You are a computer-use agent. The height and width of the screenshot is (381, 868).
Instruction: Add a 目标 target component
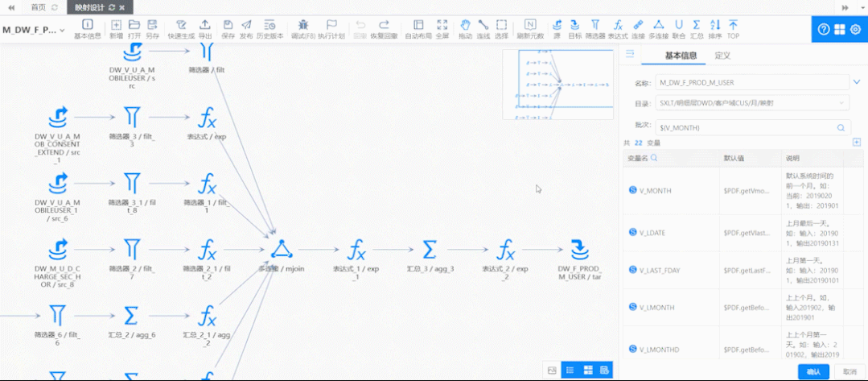pyautogui.click(x=574, y=29)
